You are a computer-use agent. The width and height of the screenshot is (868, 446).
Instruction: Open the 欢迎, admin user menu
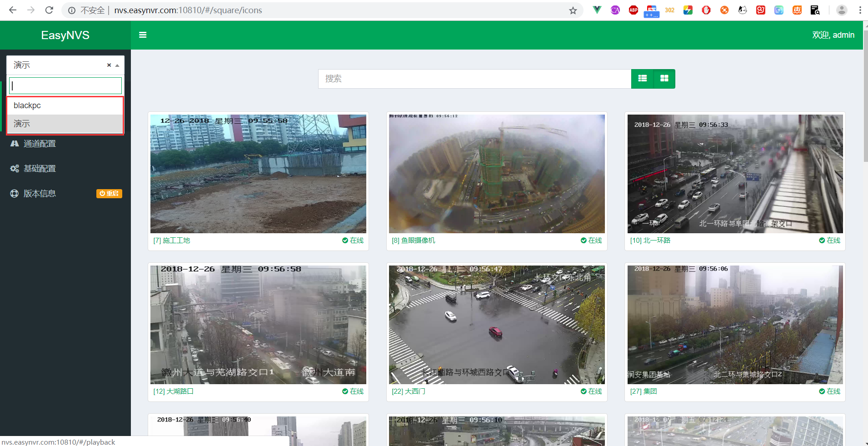tap(833, 35)
